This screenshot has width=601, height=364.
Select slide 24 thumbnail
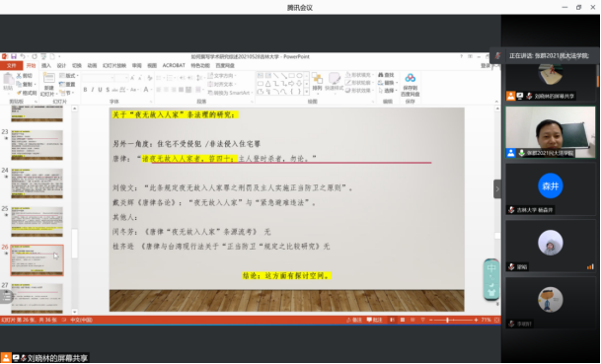tap(37, 183)
